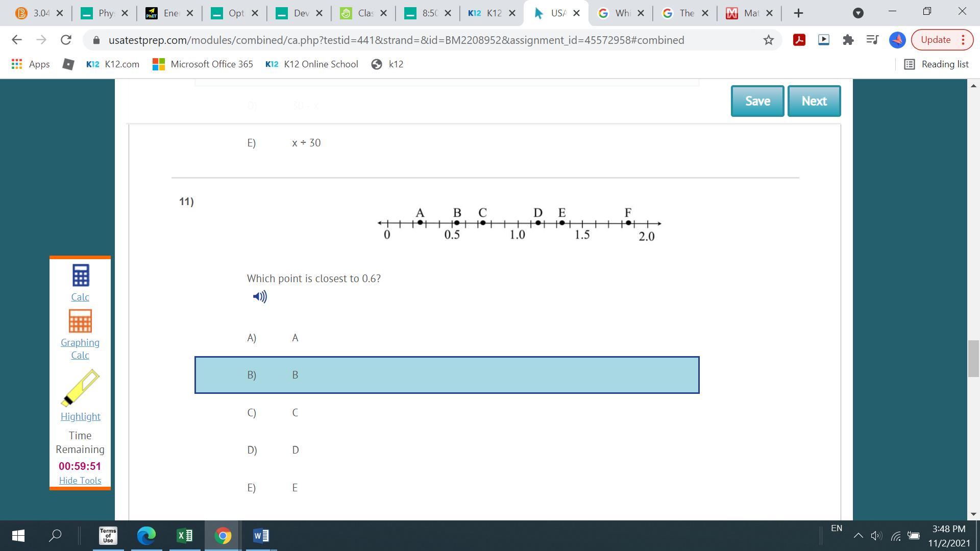Play question audio with the speaker icon
The height and width of the screenshot is (551, 980).
[260, 297]
